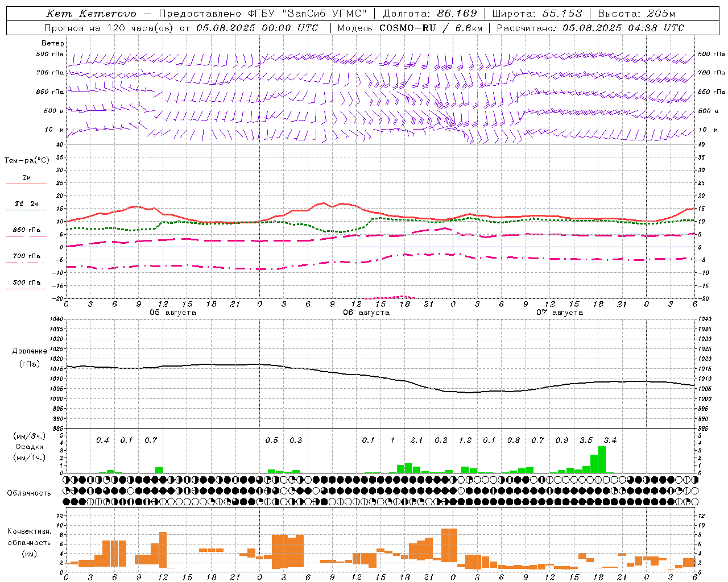Click the tallest green precipitation bar

[602, 459]
